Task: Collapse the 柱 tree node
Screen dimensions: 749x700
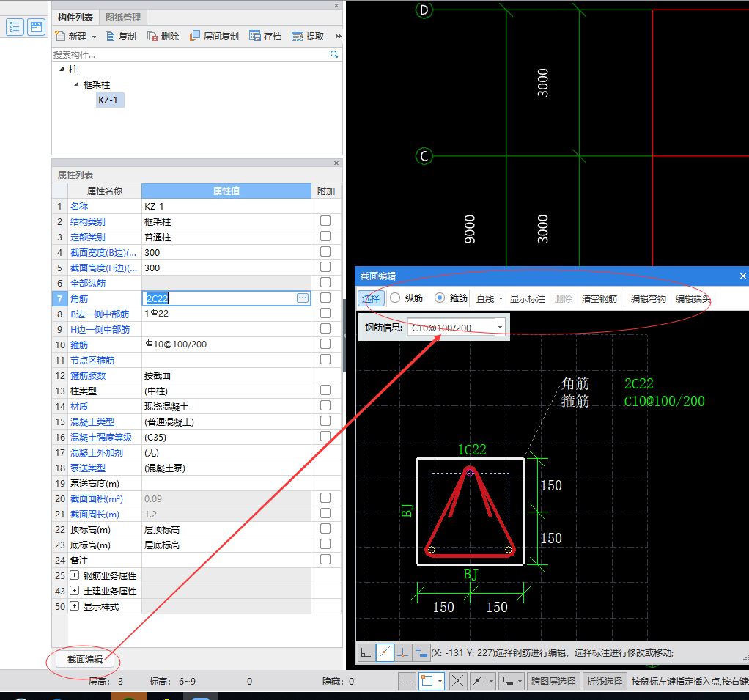Action: point(62,70)
